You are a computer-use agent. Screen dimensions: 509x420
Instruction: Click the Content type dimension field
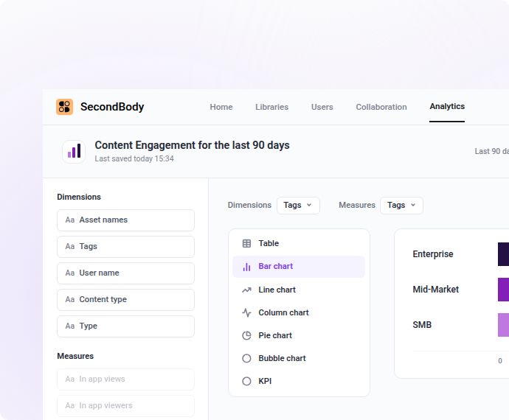coord(125,300)
